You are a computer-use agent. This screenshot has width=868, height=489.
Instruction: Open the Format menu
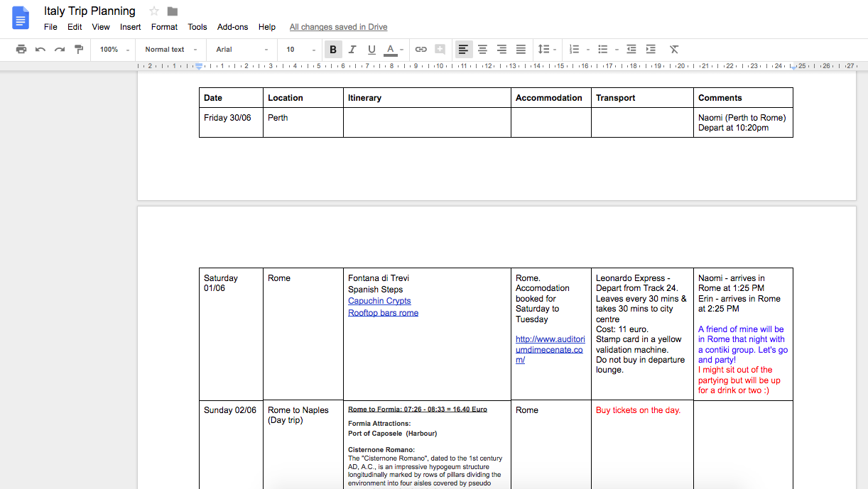click(164, 27)
